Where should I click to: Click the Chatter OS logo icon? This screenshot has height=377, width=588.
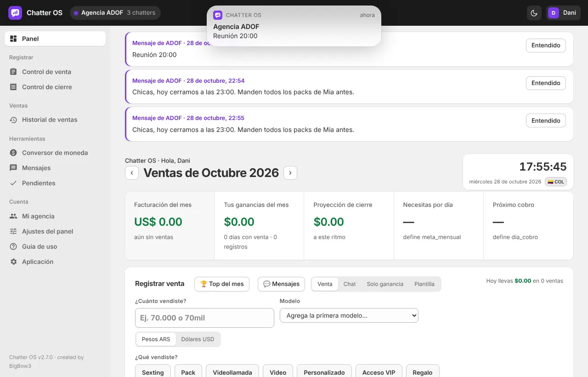pos(15,13)
